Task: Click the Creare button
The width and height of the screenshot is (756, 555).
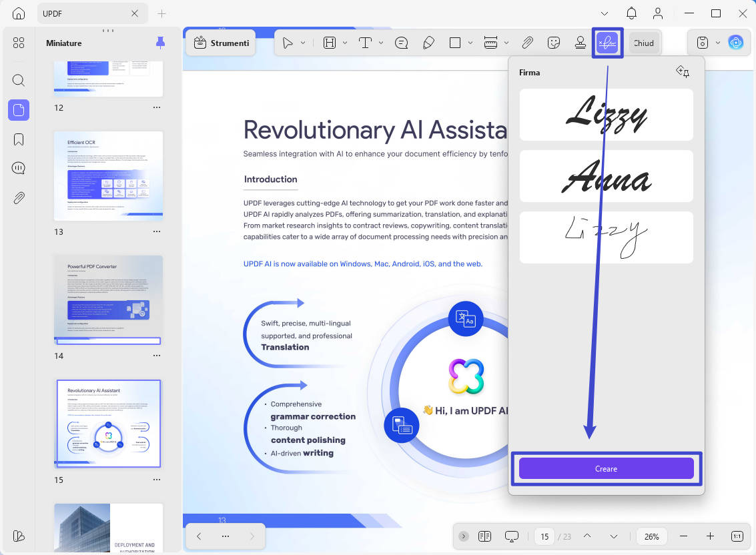Action: coord(606,469)
